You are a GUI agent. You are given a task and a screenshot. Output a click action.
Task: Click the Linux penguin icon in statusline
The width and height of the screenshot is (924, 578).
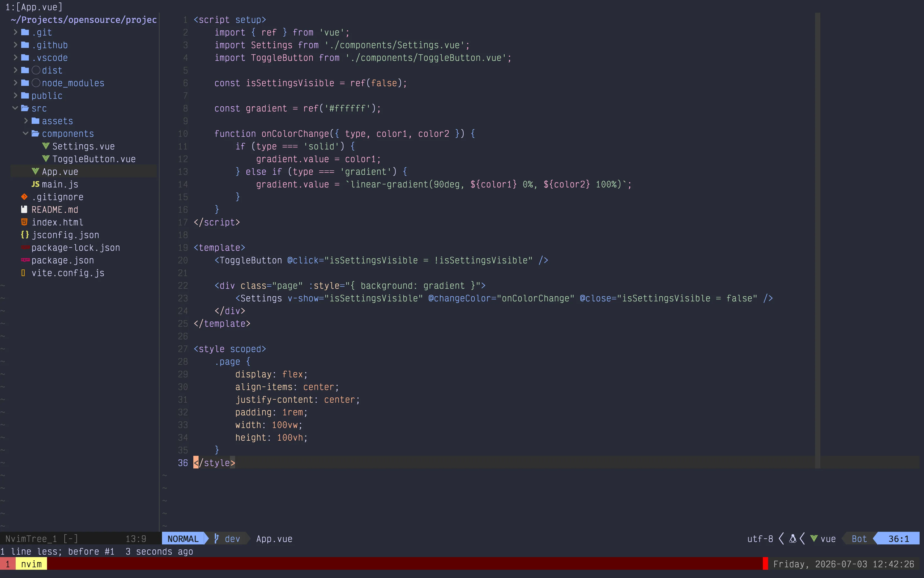click(x=793, y=539)
